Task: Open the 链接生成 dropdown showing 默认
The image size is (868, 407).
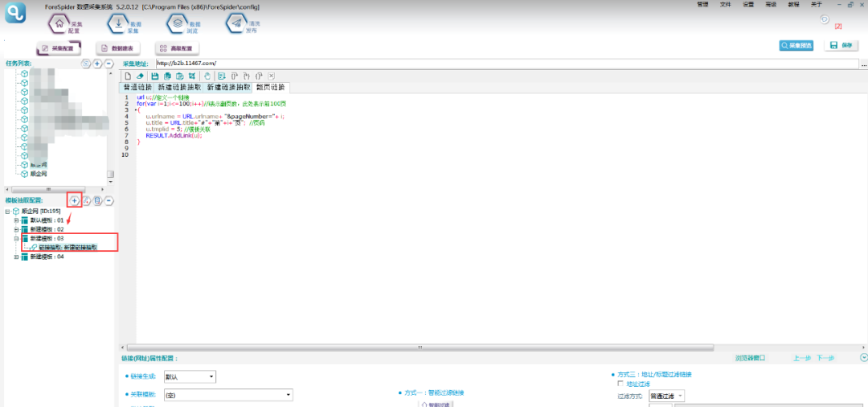Action: (190, 376)
